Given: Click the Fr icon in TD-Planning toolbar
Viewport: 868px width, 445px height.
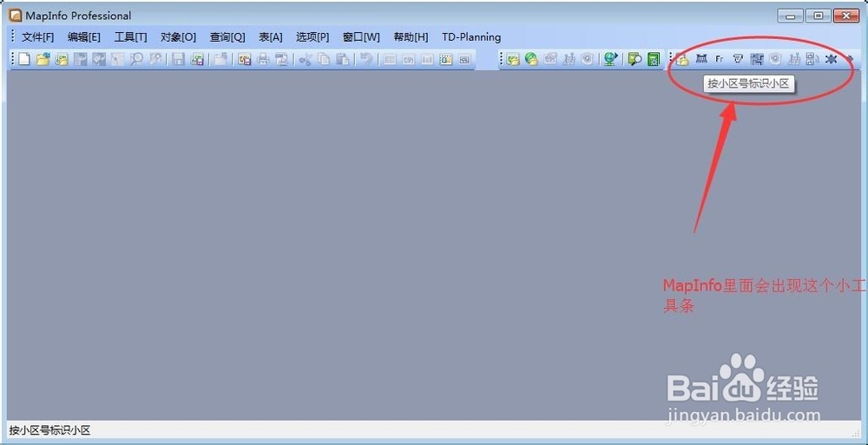Looking at the screenshot, I should (x=719, y=59).
